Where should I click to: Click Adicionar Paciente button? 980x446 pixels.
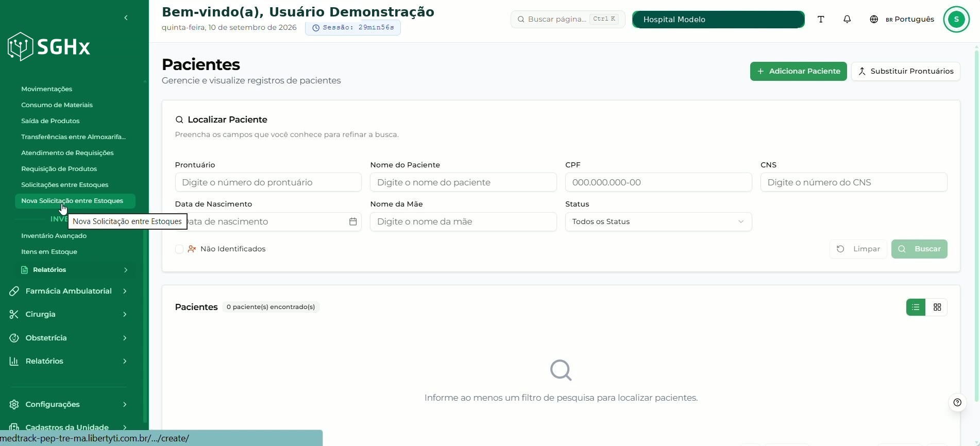pyautogui.click(x=798, y=71)
